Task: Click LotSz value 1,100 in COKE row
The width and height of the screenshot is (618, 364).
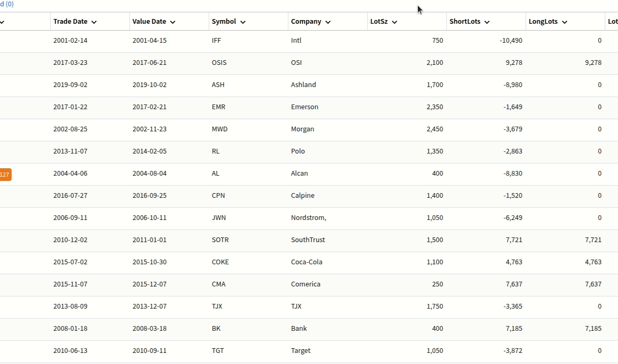Action: [x=435, y=262]
